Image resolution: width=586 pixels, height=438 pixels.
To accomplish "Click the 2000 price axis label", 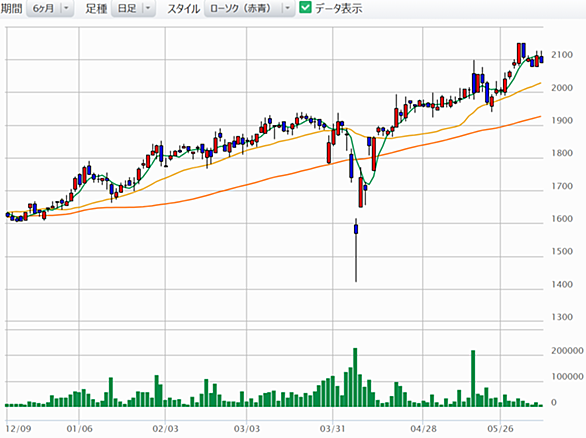I will coord(562,88).
